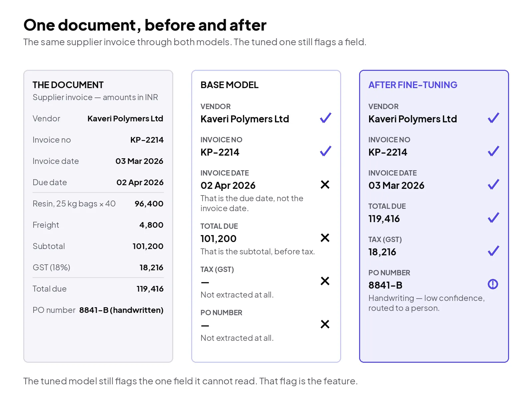The height and width of the screenshot is (393, 532).
Task: Click the X mark beside Base Model PO number
Action: pyautogui.click(x=325, y=324)
